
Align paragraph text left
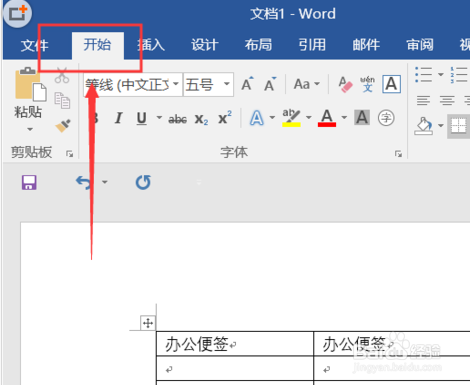[423, 100]
